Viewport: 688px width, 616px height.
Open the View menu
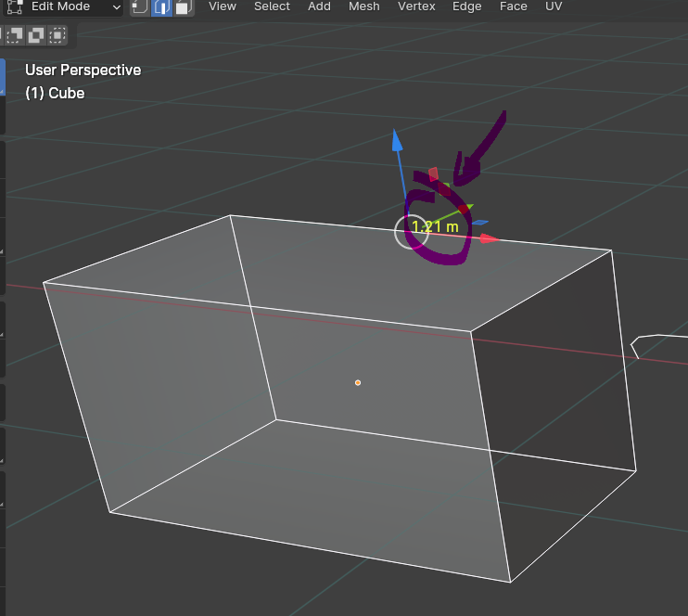(222, 6)
